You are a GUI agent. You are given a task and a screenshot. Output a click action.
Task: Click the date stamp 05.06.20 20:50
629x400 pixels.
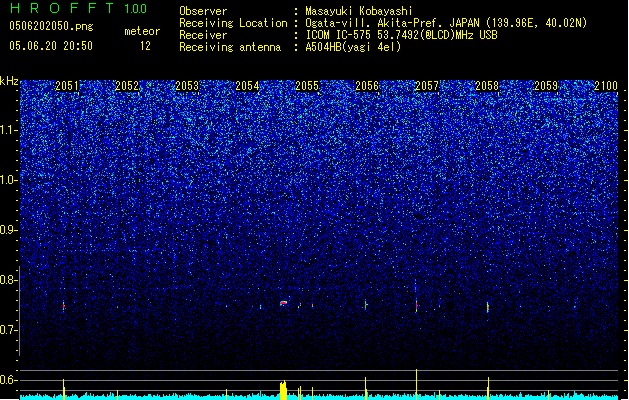click(51, 46)
